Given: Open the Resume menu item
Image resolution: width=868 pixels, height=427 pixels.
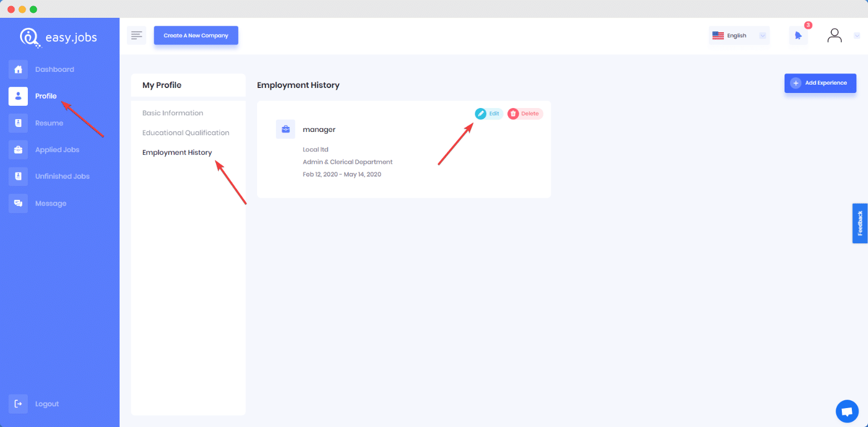Looking at the screenshot, I should point(49,123).
